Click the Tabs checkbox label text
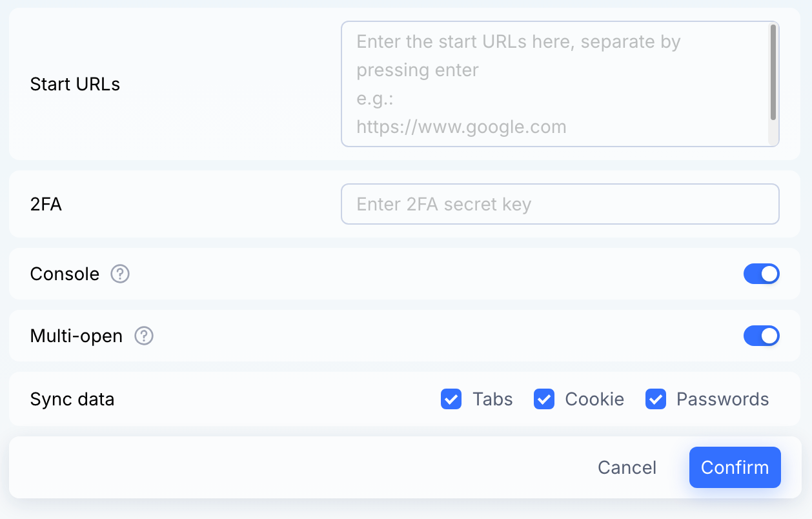The image size is (812, 519). point(492,400)
